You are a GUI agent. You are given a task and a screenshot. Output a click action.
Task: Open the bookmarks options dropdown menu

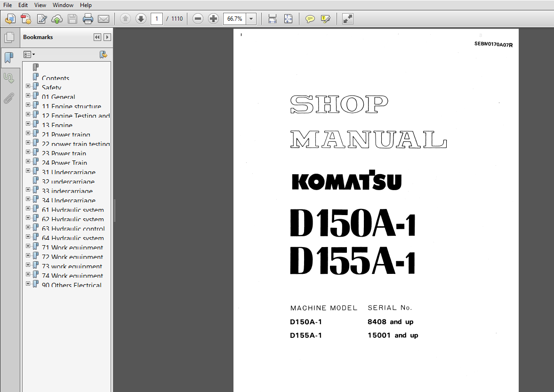click(x=29, y=55)
